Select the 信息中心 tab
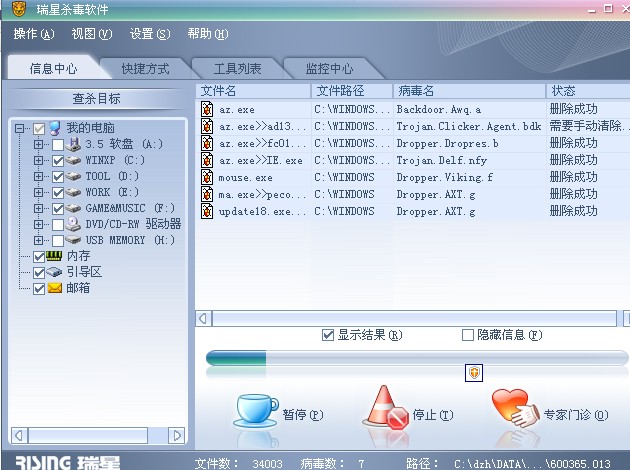The width and height of the screenshot is (630, 470). pos(53,68)
